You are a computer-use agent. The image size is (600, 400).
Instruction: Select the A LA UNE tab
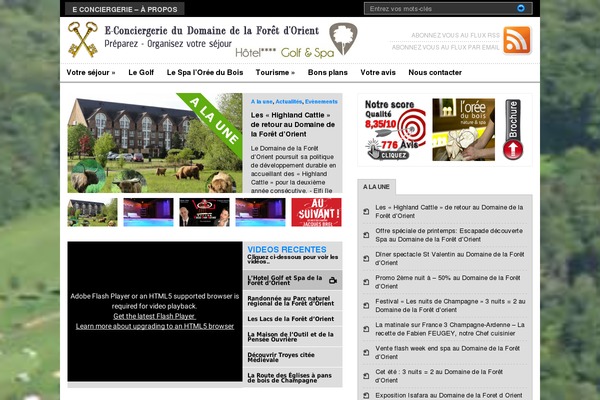pos(376,187)
